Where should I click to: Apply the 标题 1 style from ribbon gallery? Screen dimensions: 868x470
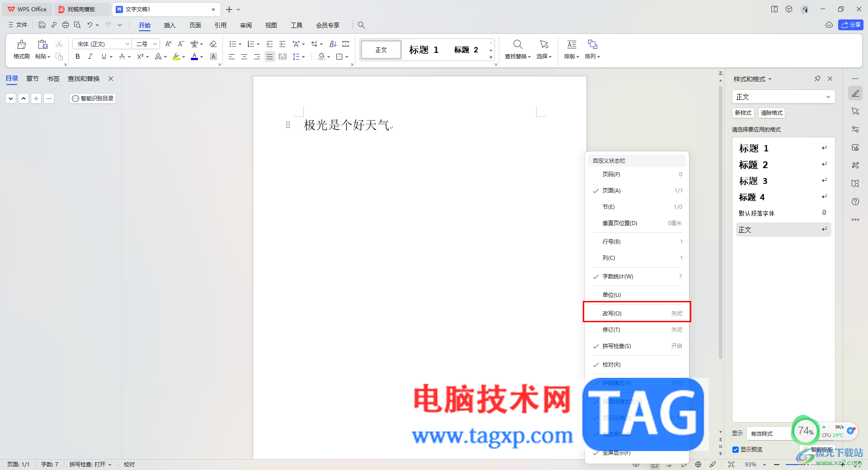coord(424,50)
